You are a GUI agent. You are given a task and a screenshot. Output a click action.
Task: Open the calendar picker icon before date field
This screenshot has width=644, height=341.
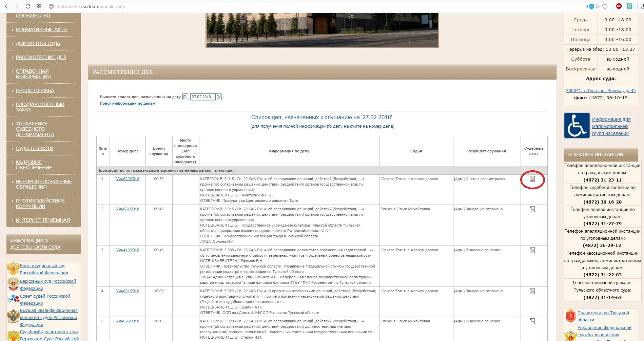click(x=185, y=97)
